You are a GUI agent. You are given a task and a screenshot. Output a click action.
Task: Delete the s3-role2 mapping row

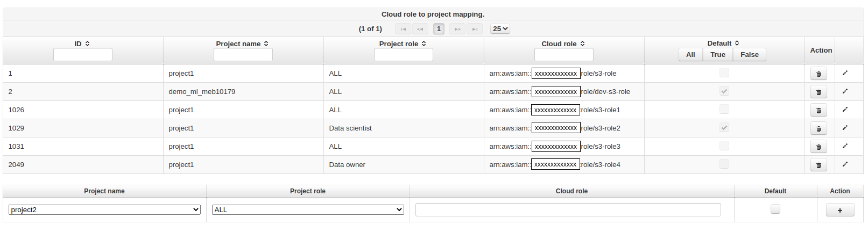click(818, 129)
